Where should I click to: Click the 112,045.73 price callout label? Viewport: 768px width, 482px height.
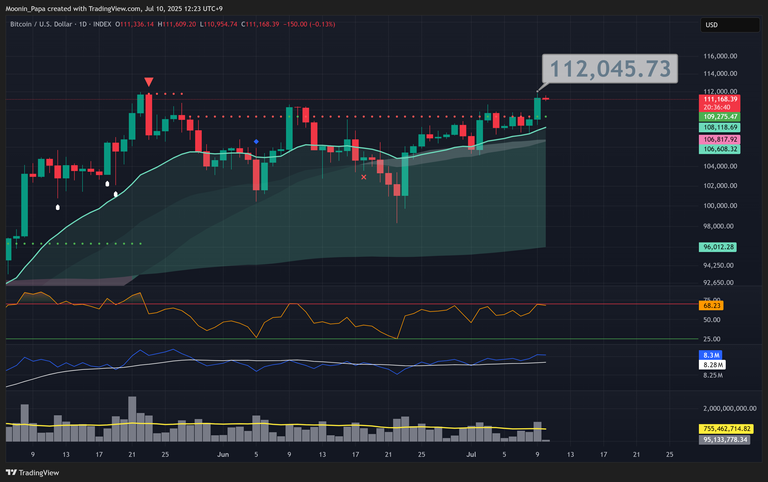(x=610, y=69)
